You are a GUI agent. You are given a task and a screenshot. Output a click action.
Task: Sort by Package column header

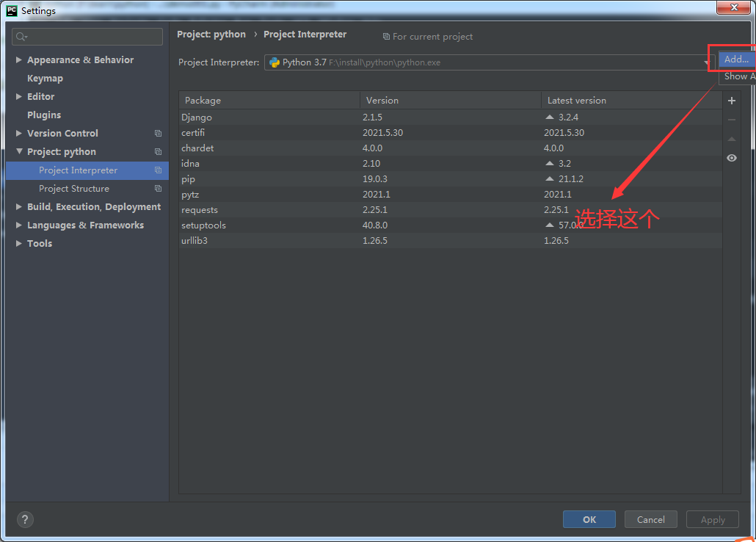click(x=269, y=101)
